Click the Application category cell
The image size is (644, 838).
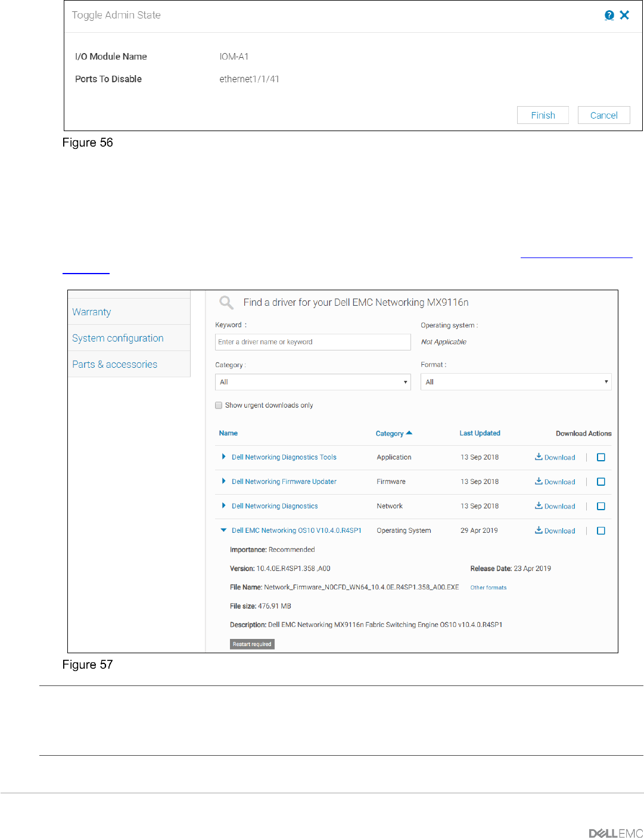(394, 457)
